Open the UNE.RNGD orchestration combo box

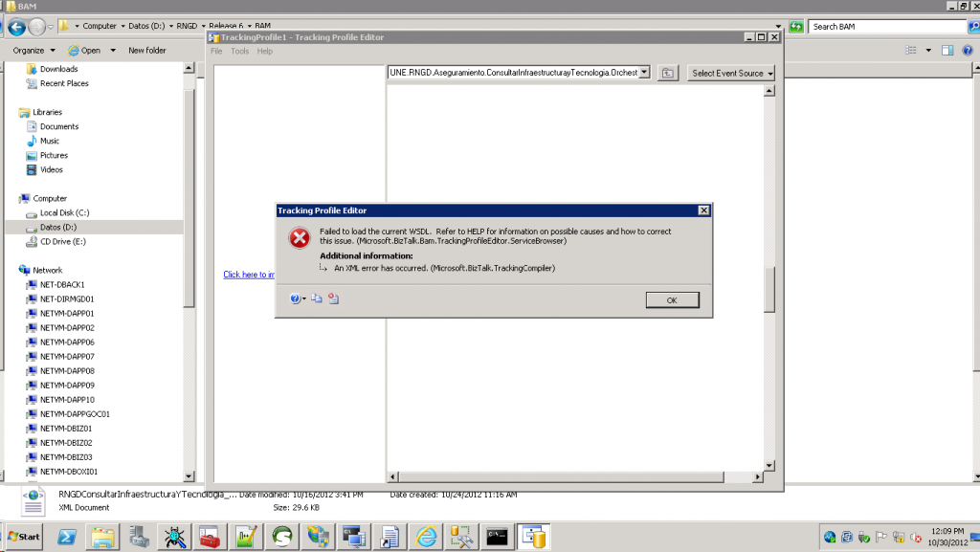[x=644, y=73]
